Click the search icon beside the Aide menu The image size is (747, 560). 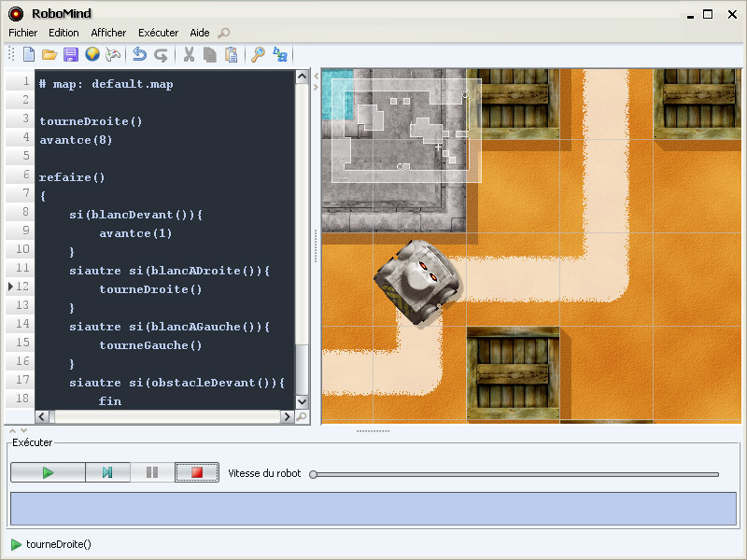(224, 33)
